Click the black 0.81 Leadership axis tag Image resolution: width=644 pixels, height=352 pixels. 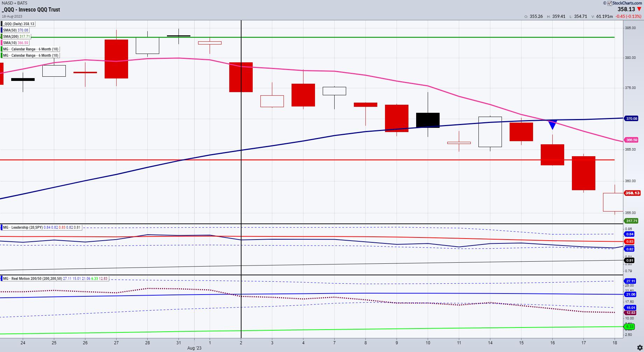click(630, 260)
